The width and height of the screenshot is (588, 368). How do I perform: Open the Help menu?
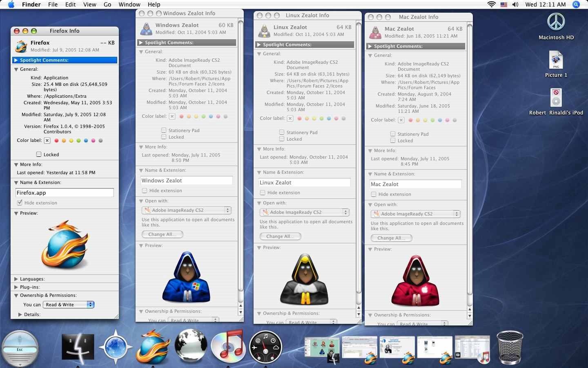tap(154, 4)
